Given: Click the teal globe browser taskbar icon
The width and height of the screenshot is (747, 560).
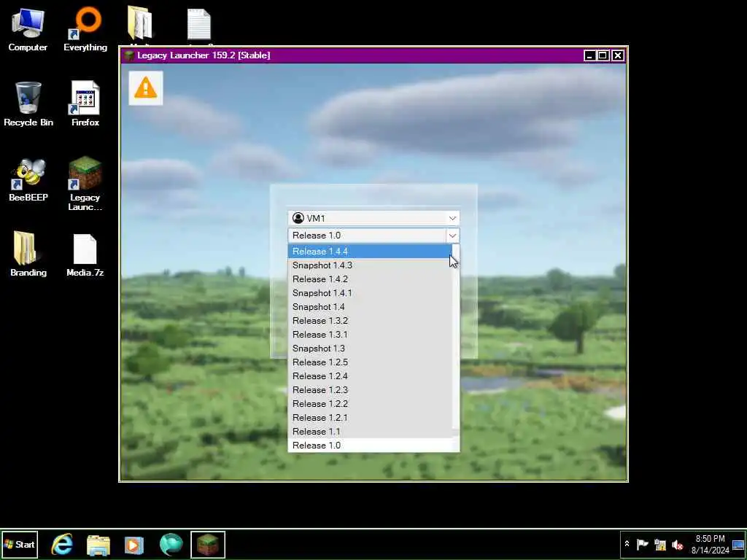Looking at the screenshot, I should tap(171, 544).
